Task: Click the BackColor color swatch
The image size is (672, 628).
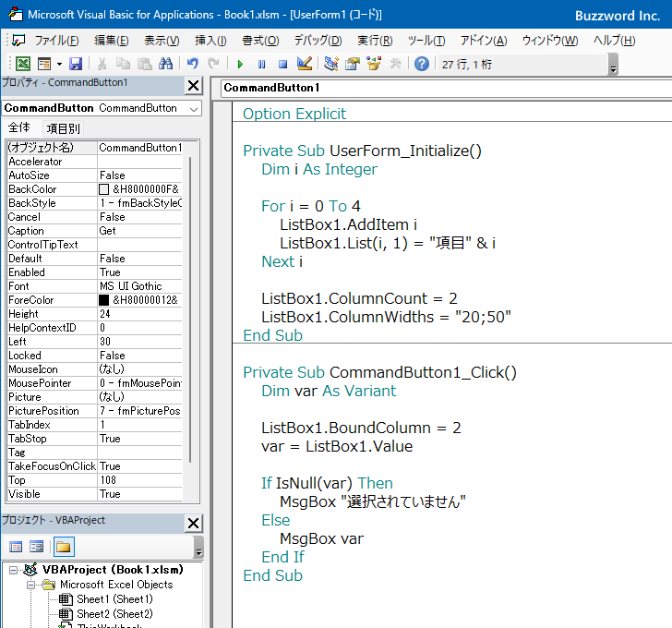Action: pos(103,189)
